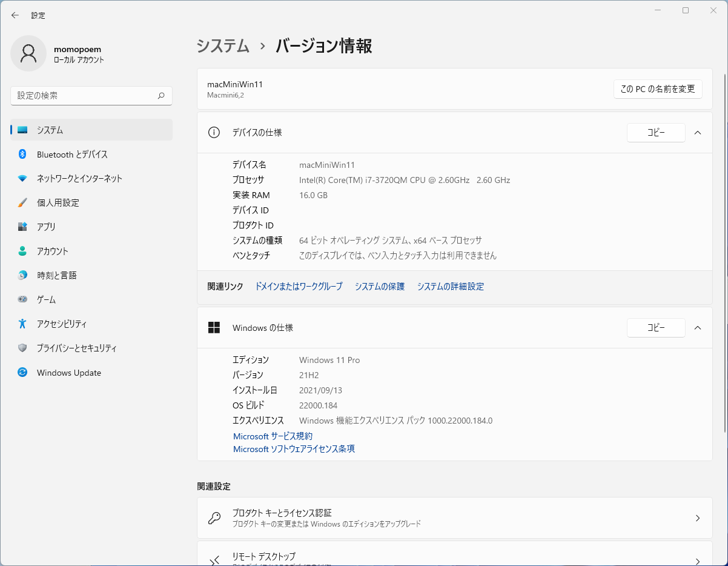Open プライバシーとセキュリティ settings
728x566 pixels.
point(76,348)
